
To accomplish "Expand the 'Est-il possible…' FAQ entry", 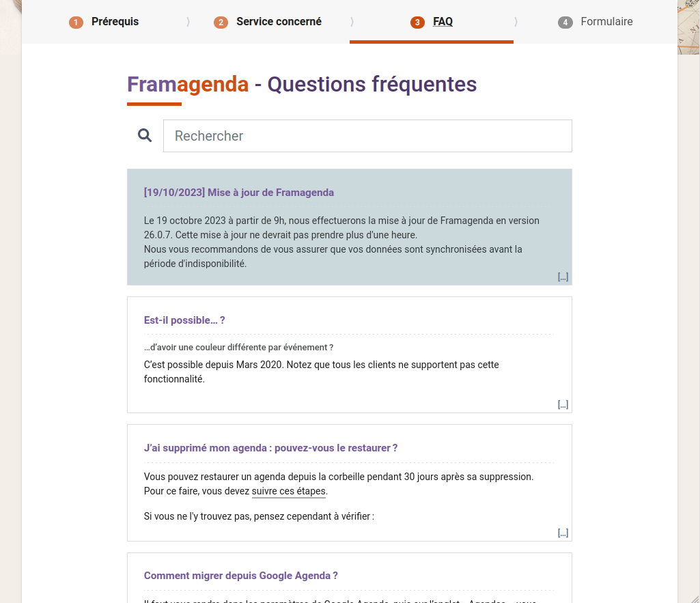I will tap(563, 404).
